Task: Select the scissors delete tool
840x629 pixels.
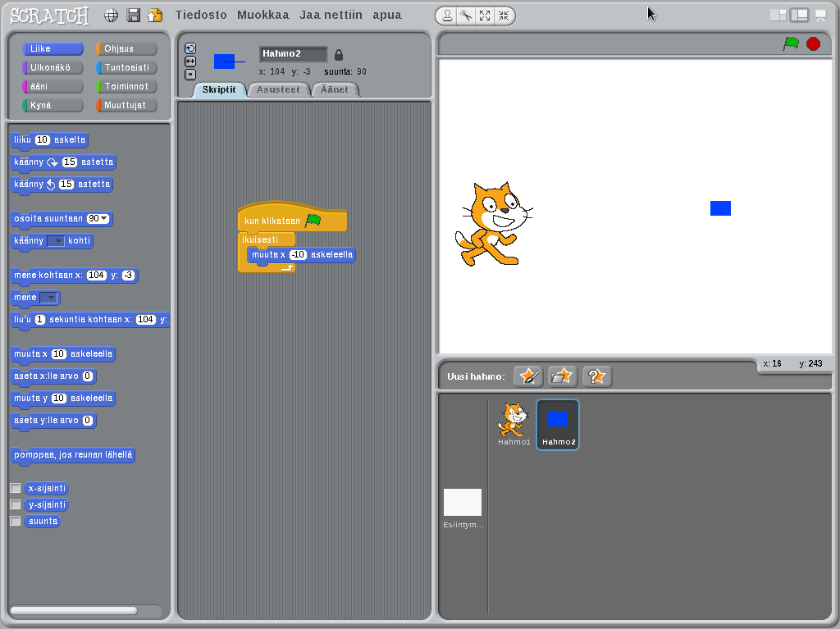Action: pyautogui.click(x=466, y=16)
